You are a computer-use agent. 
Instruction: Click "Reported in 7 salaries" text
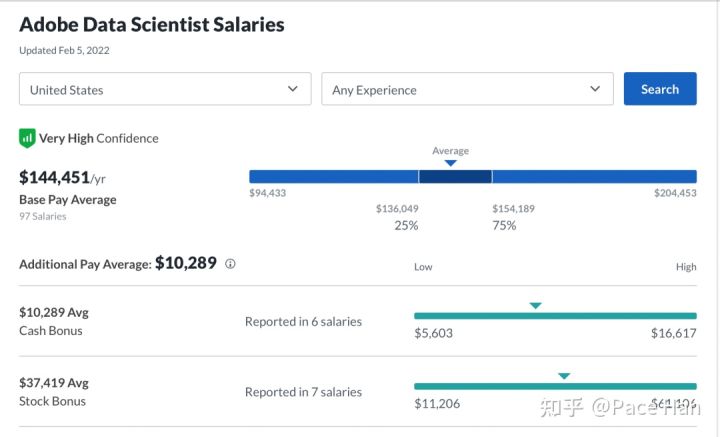304,392
